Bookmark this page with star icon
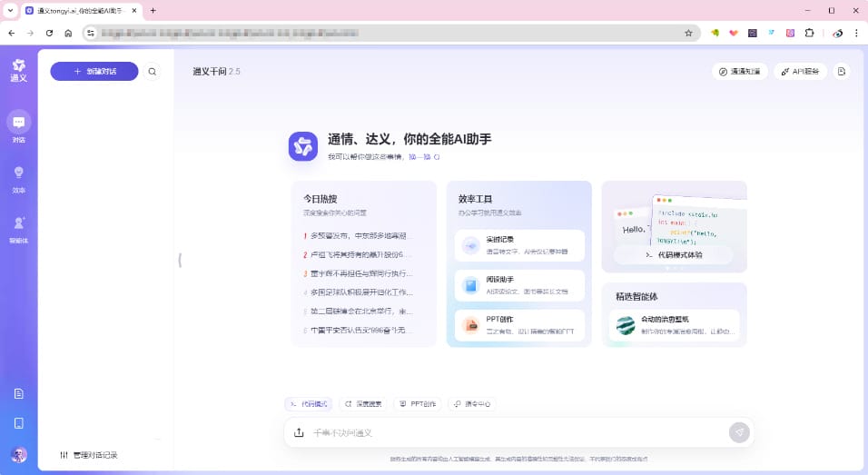The height and width of the screenshot is (475, 868). [x=688, y=34]
